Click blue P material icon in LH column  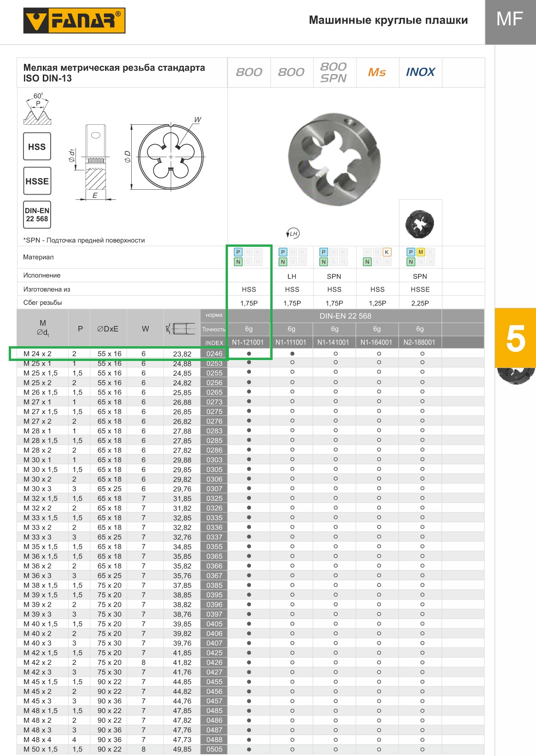pos(283,252)
